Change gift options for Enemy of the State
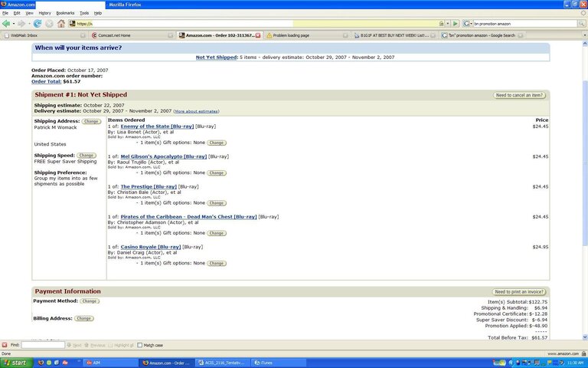Image resolution: width=588 pixels, height=368 pixels. pos(217,143)
